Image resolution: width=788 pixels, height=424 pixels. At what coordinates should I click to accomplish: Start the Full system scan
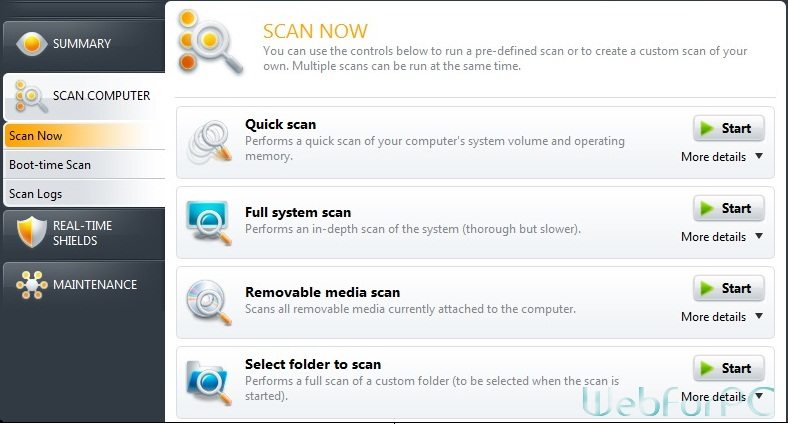[729, 208]
